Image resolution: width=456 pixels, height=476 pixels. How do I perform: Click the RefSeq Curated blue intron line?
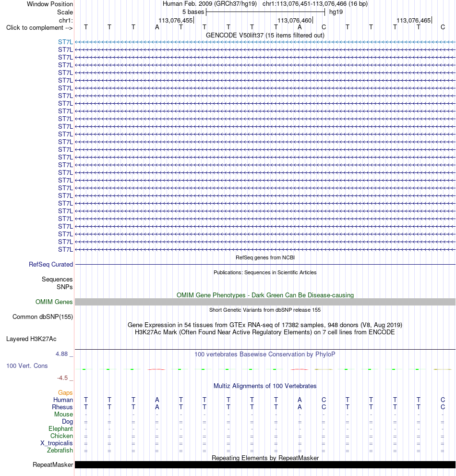point(265,264)
